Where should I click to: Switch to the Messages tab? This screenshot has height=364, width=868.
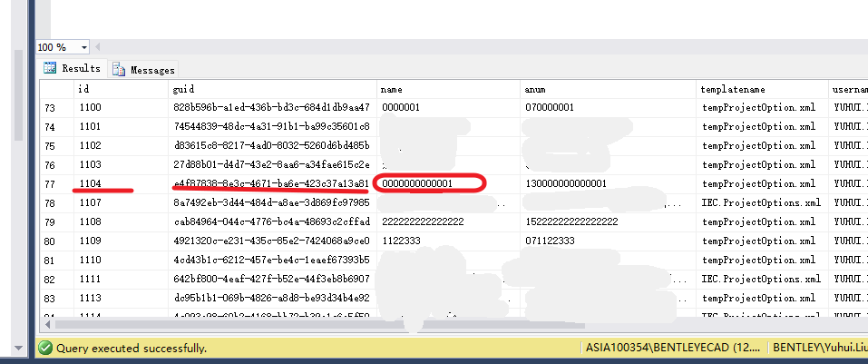(143, 70)
